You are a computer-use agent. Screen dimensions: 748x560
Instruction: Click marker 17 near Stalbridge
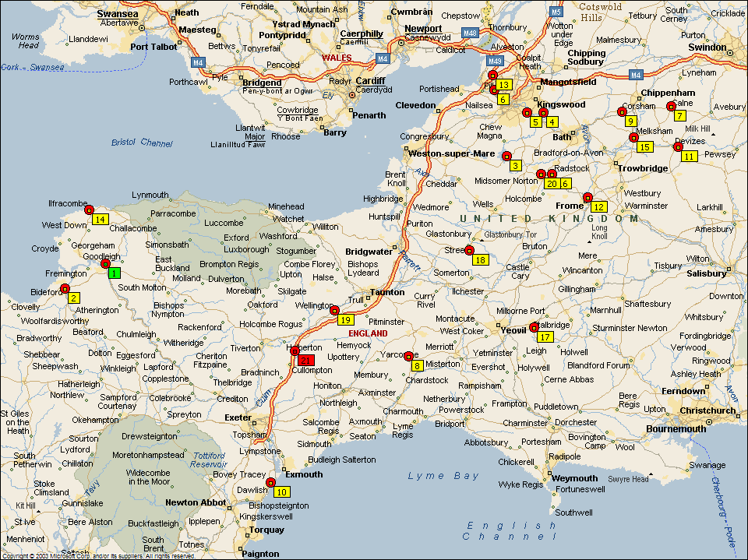[x=545, y=336]
